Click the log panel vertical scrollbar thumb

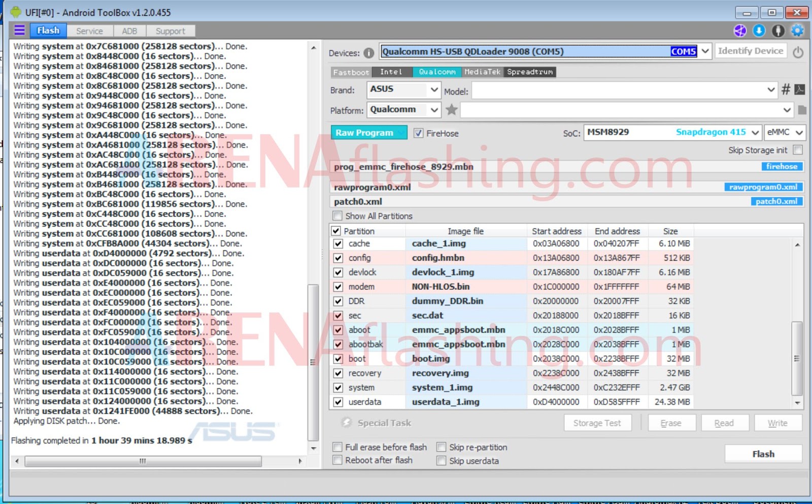point(313,363)
